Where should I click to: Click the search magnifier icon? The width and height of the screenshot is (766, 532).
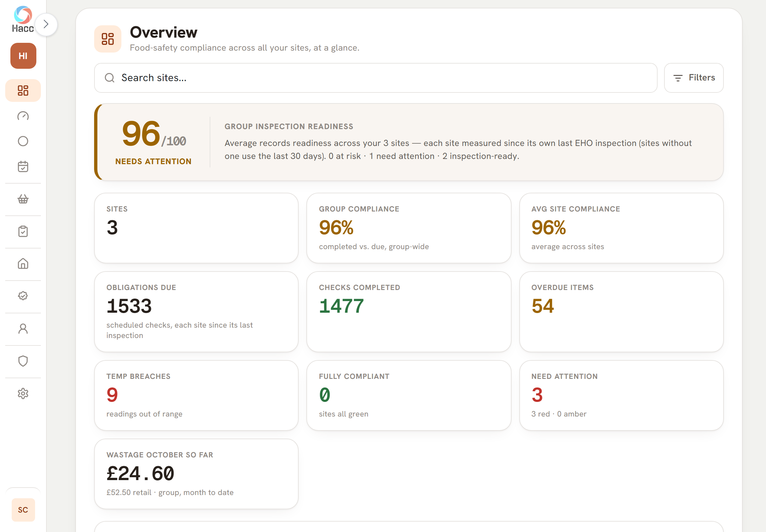(x=109, y=78)
